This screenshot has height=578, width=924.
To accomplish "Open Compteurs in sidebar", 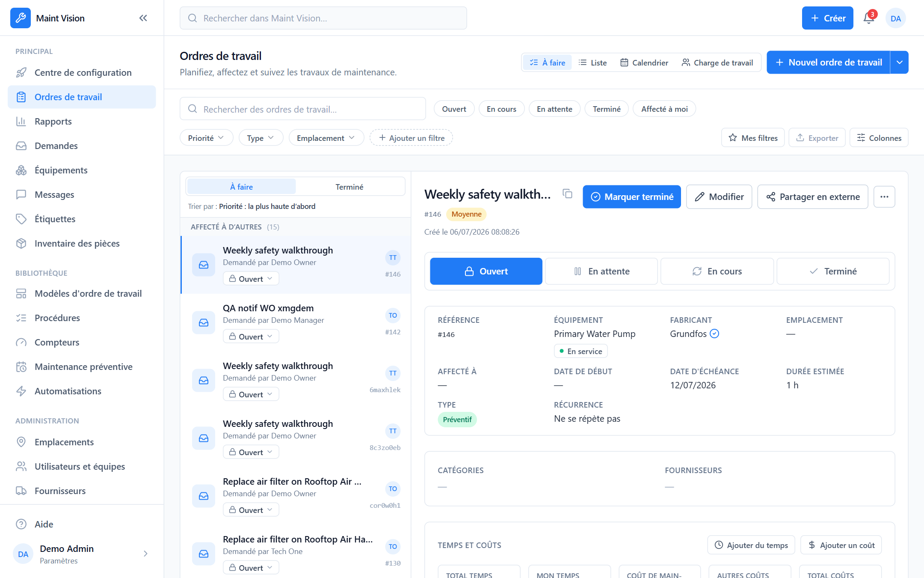I will click(82, 342).
